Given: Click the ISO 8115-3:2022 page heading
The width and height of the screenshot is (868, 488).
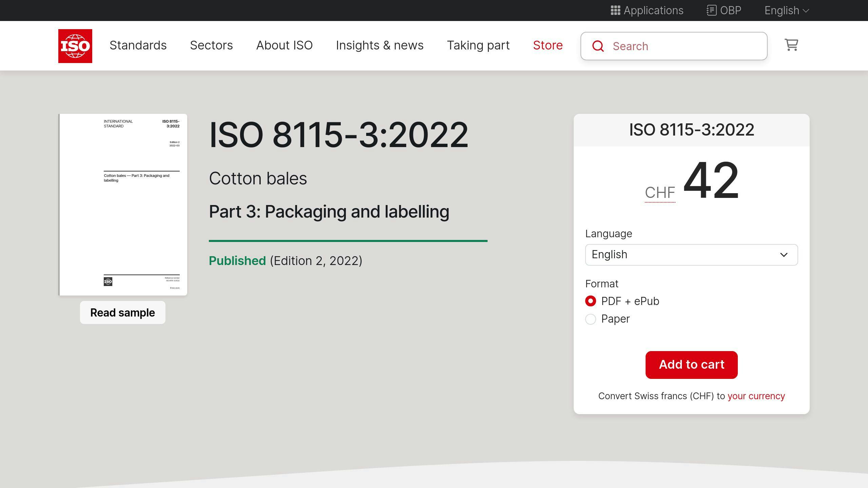Looking at the screenshot, I should click(x=338, y=135).
